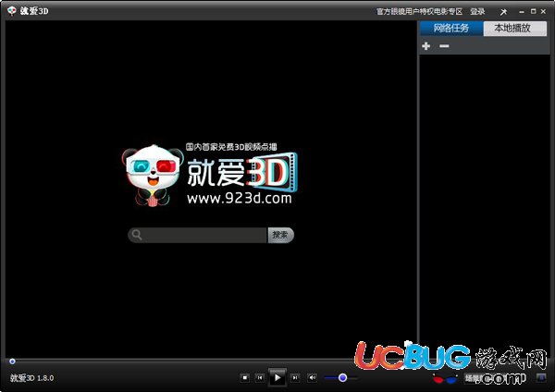Click the 搜索 search button
This screenshot has height=392, width=555.
[280, 235]
